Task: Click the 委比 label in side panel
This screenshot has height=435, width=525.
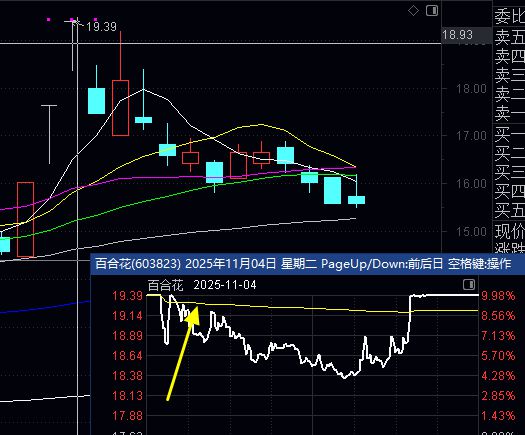Action: pos(510,17)
